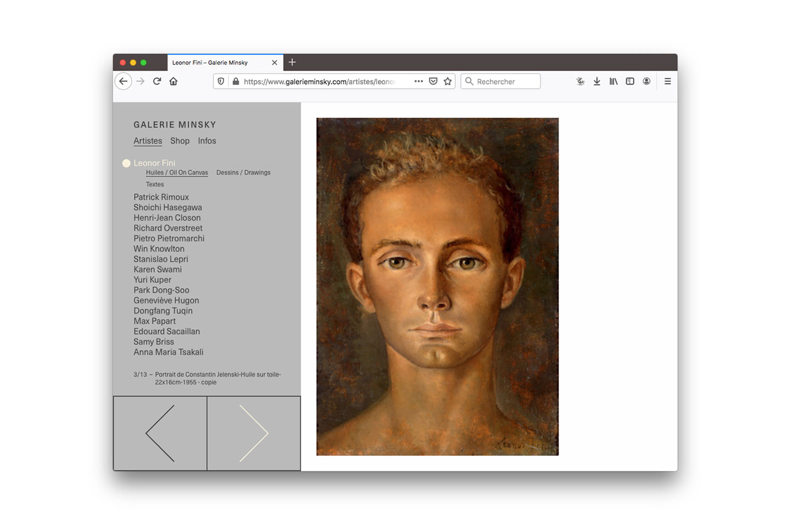
Task: Open the library bookmarks icon
Action: point(613,81)
